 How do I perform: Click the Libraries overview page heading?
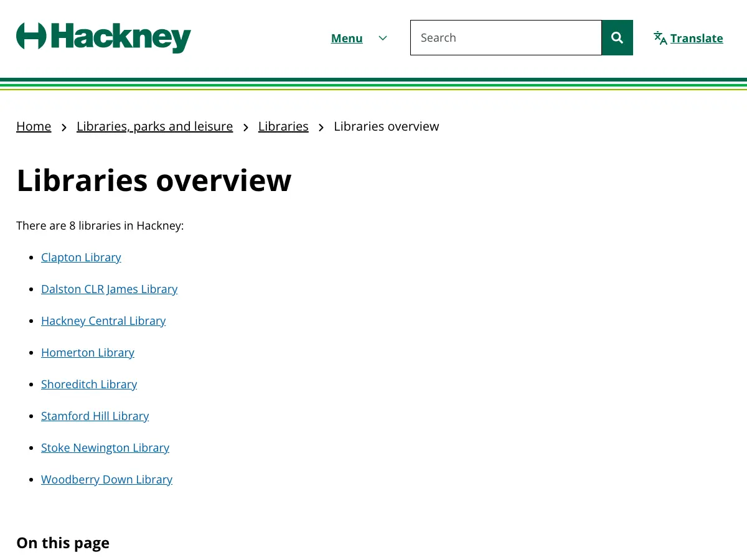tap(154, 180)
